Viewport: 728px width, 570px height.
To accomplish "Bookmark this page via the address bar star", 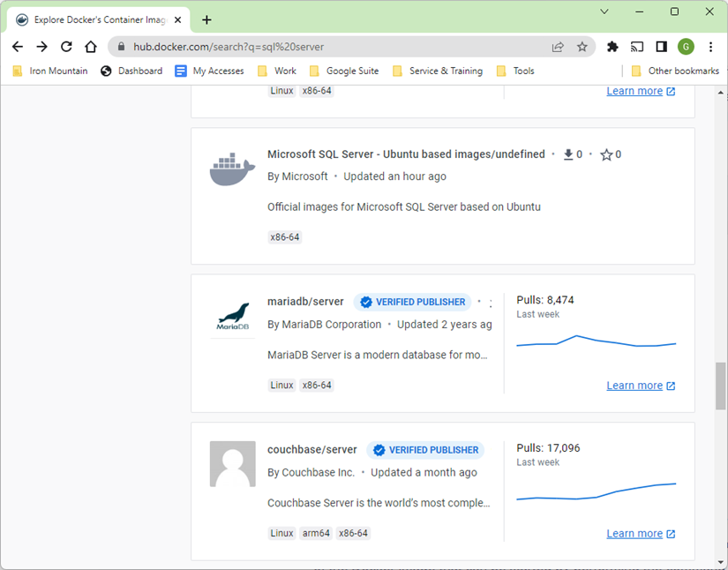I will tap(581, 46).
